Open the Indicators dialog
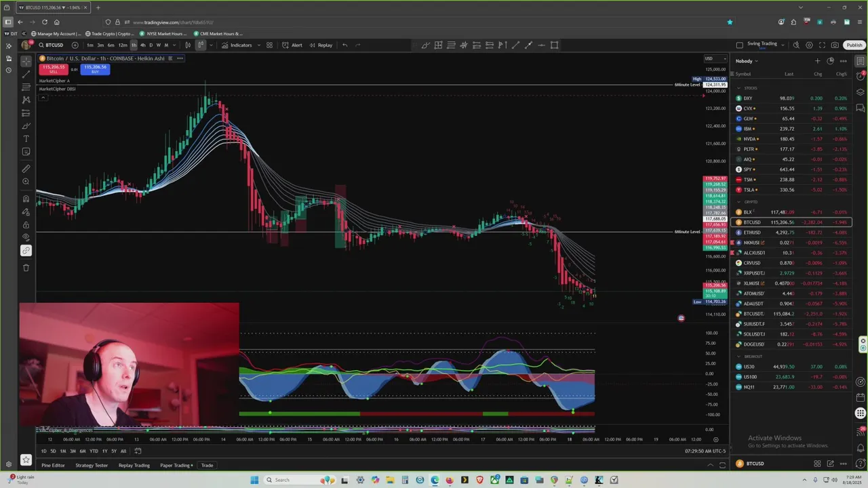 pyautogui.click(x=237, y=45)
